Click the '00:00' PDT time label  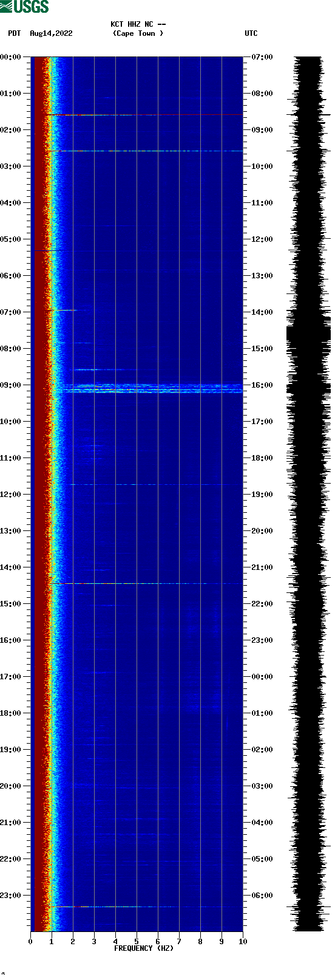click(x=10, y=57)
